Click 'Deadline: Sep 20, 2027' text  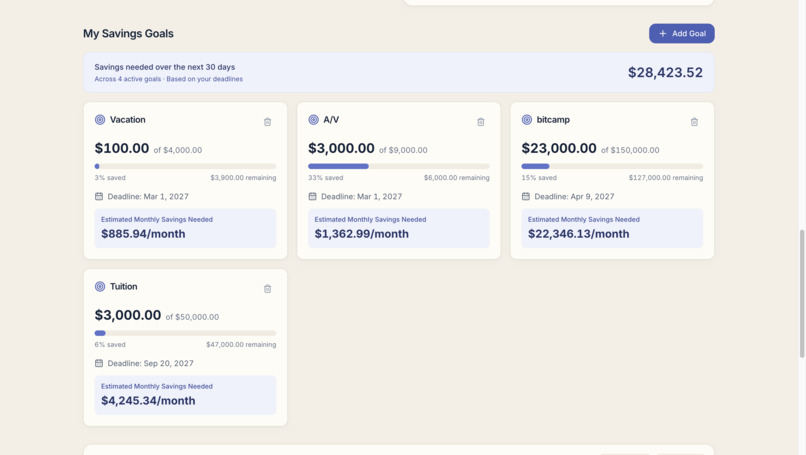click(x=151, y=363)
